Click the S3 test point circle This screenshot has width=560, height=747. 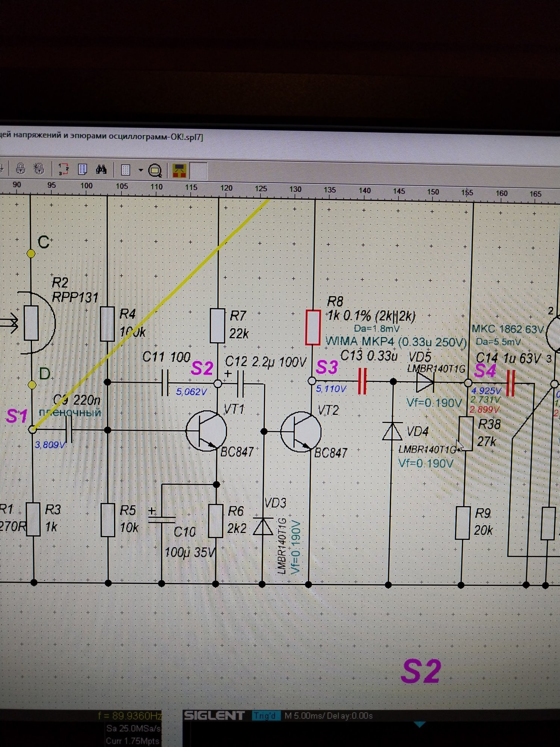click(312, 381)
